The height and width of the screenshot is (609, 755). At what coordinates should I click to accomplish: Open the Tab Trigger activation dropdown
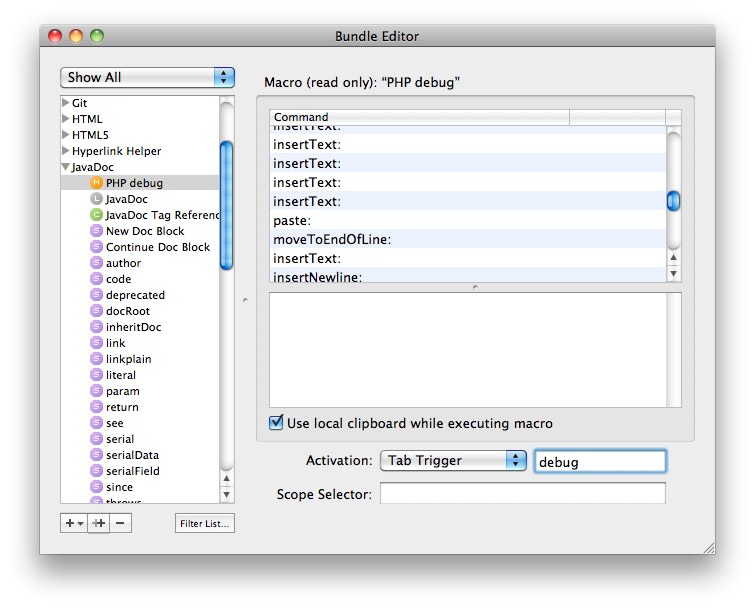pyautogui.click(x=453, y=461)
